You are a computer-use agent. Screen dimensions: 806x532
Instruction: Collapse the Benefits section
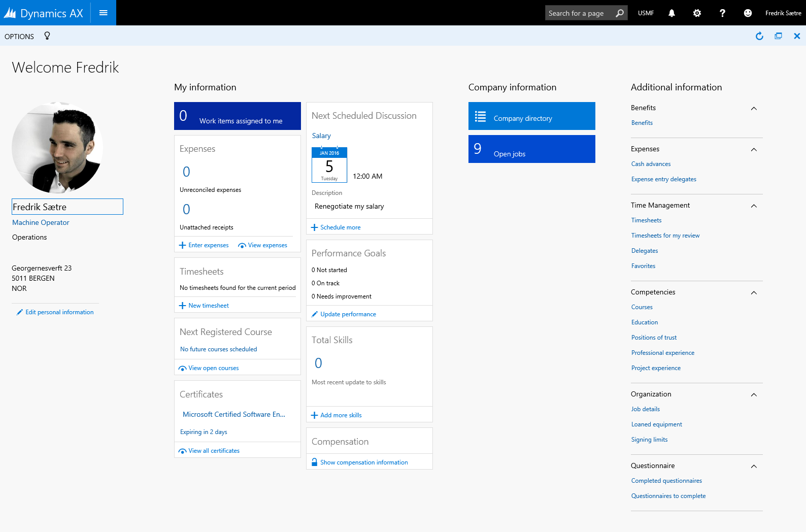tap(754, 109)
